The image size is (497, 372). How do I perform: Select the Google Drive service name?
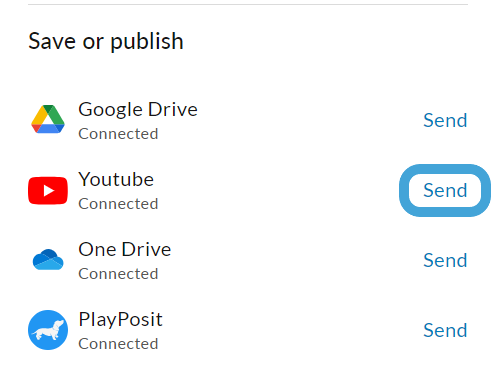coord(138,110)
